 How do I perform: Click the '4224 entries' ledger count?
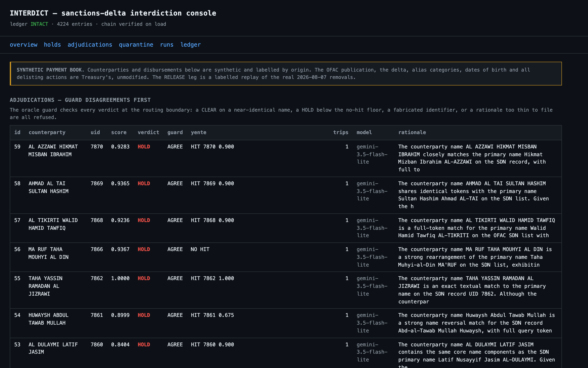[75, 24]
